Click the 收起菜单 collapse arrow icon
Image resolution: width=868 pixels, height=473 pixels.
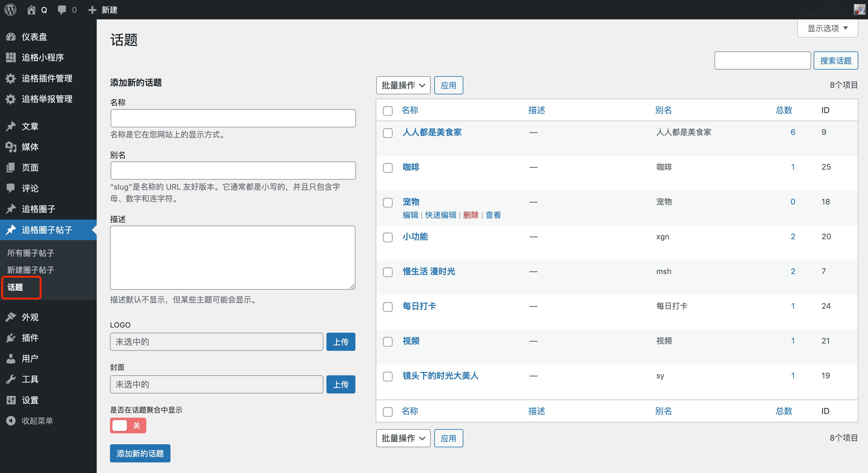[11, 420]
